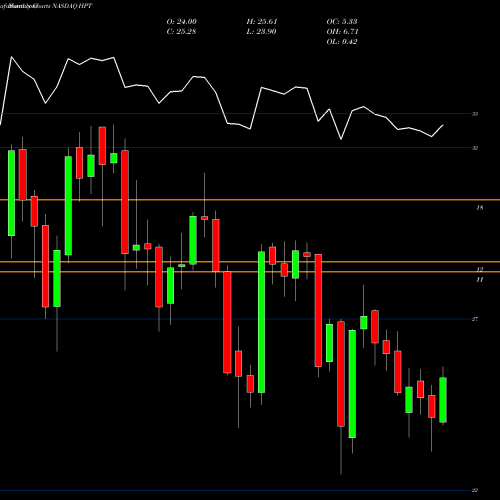Click the 18 level label by the orange line
This screenshot has width=500, height=500.
pos(479,208)
